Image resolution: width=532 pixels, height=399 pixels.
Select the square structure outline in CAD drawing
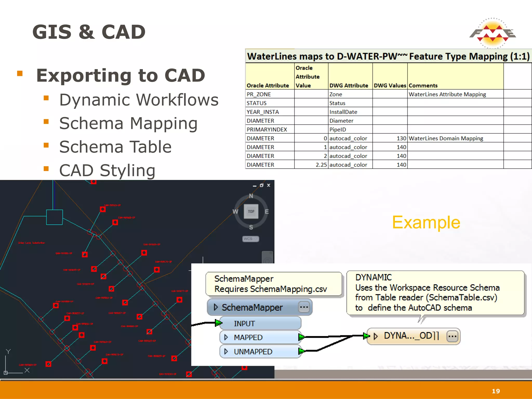pos(54,217)
